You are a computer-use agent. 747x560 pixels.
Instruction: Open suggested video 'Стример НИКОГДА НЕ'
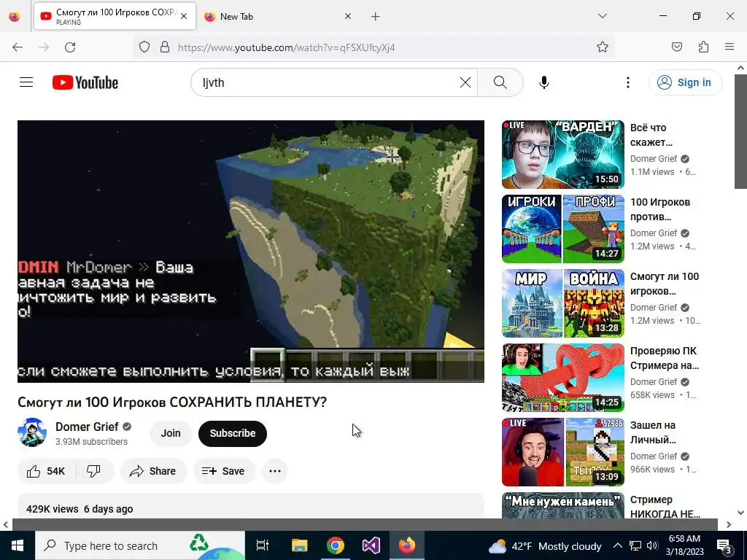click(665, 507)
